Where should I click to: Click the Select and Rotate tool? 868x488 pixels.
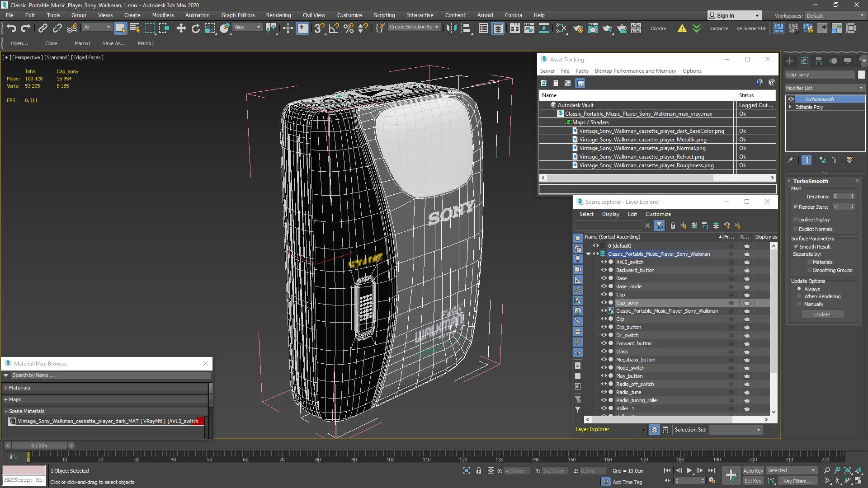[x=195, y=28]
